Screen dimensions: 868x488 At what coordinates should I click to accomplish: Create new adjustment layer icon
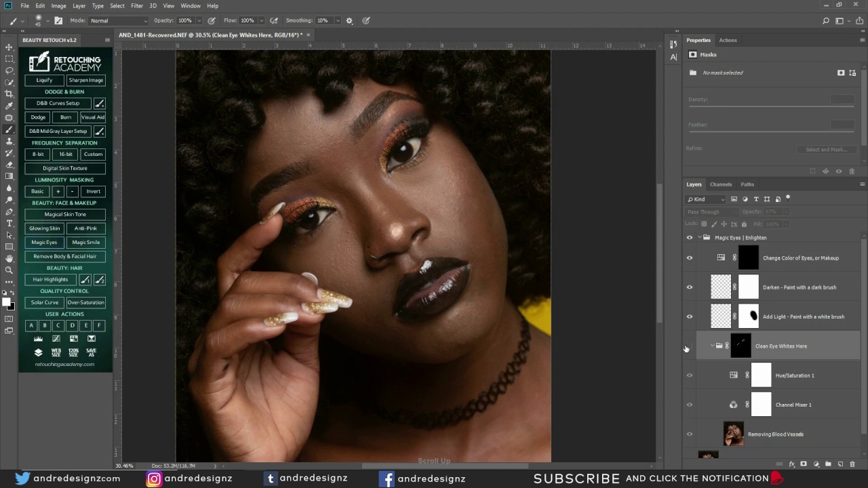(x=816, y=464)
